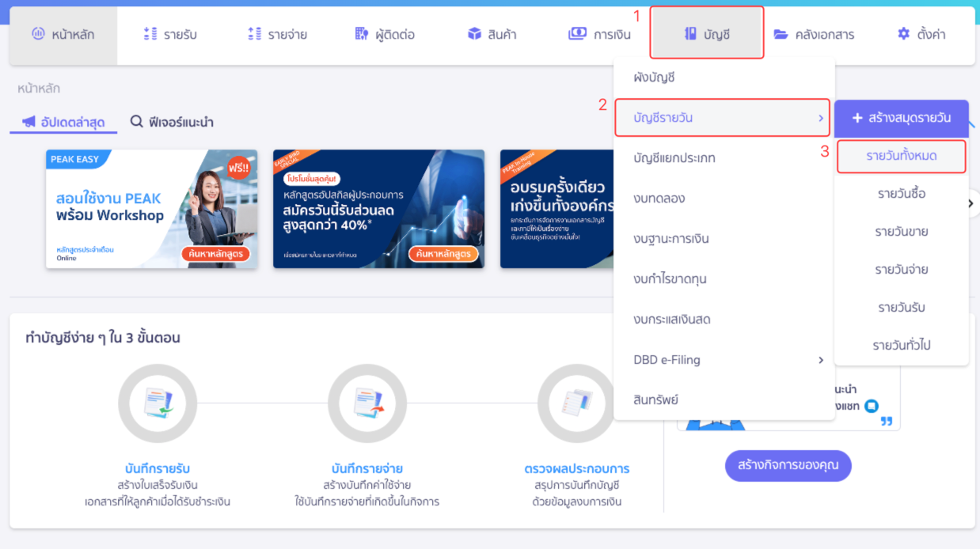
Task: Click the ผู้ติดต่อ contacts icon
Action: (x=362, y=34)
